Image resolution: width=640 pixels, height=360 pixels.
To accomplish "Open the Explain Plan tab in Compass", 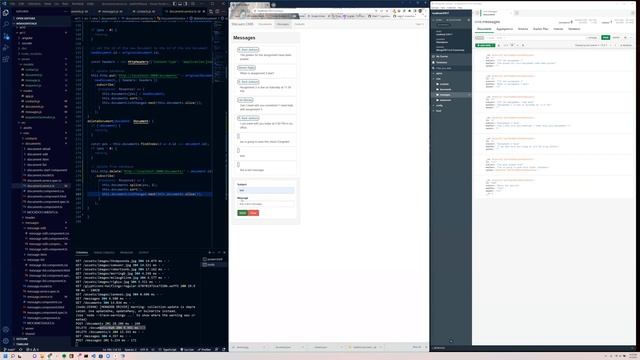I will (540, 29).
